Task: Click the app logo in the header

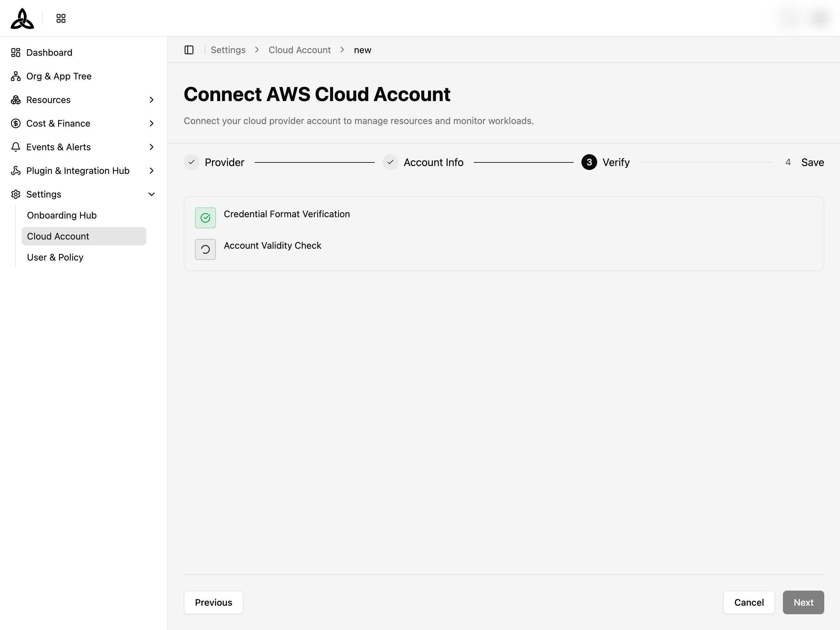Action: [22, 18]
